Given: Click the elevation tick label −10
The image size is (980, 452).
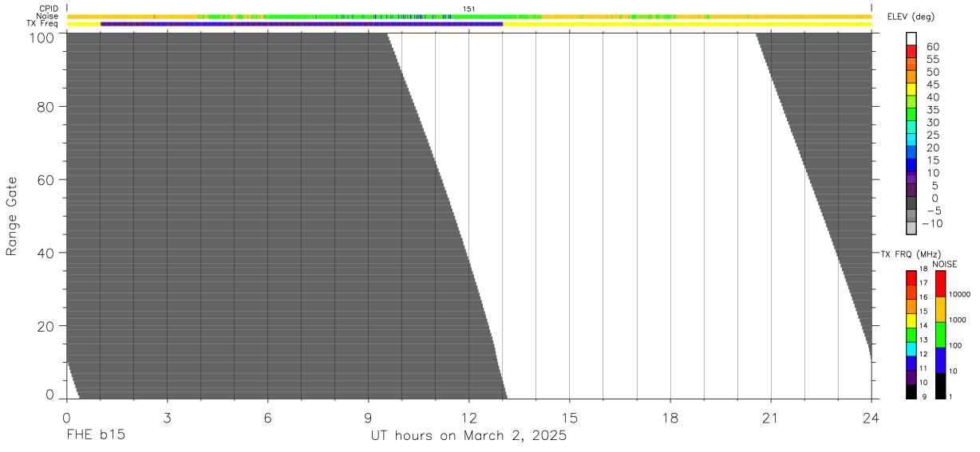Looking at the screenshot, I should pos(932,223).
